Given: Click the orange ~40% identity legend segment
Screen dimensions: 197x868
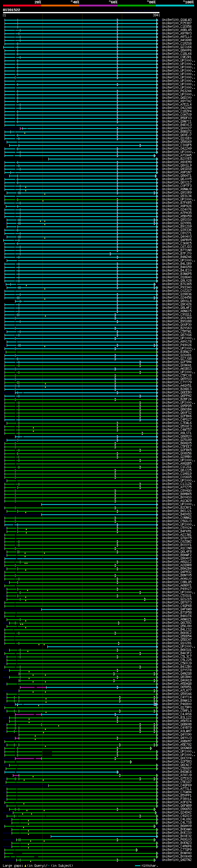Looking at the screenshot, I should coord(60,6).
